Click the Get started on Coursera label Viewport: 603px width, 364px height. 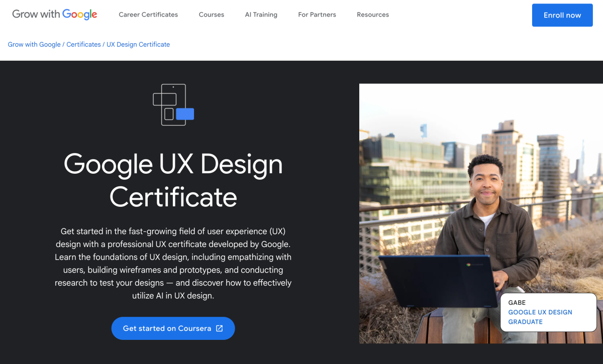click(x=167, y=328)
